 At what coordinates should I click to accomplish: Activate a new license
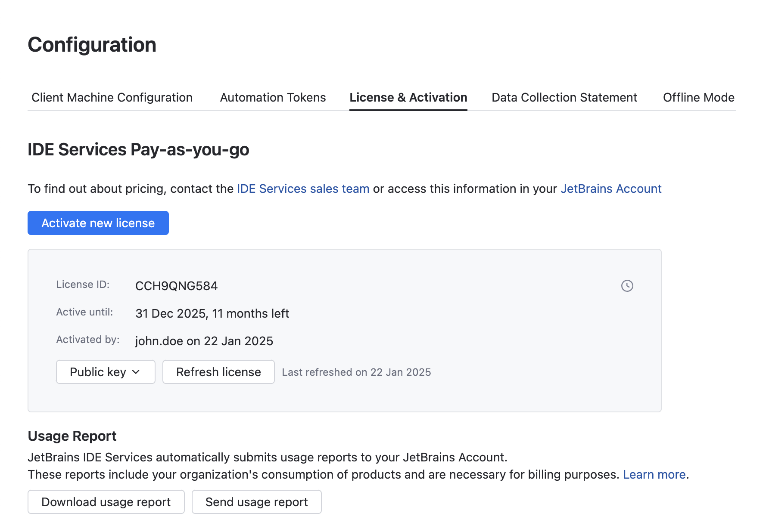(98, 223)
